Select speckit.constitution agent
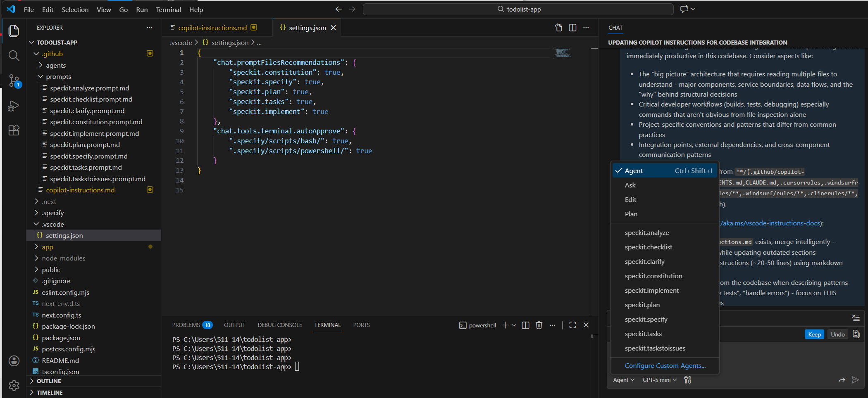The width and height of the screenshot is (868, 398). pos(665,276)
